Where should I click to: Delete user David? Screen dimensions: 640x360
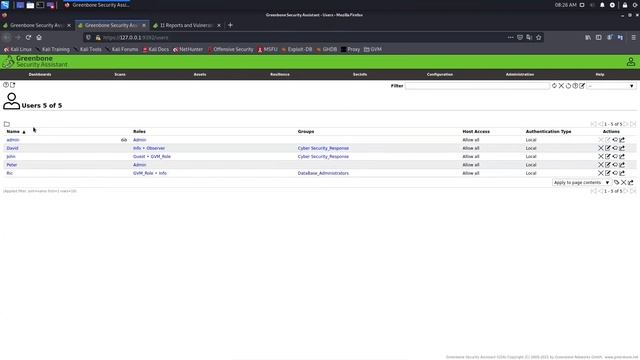point(601,148)
